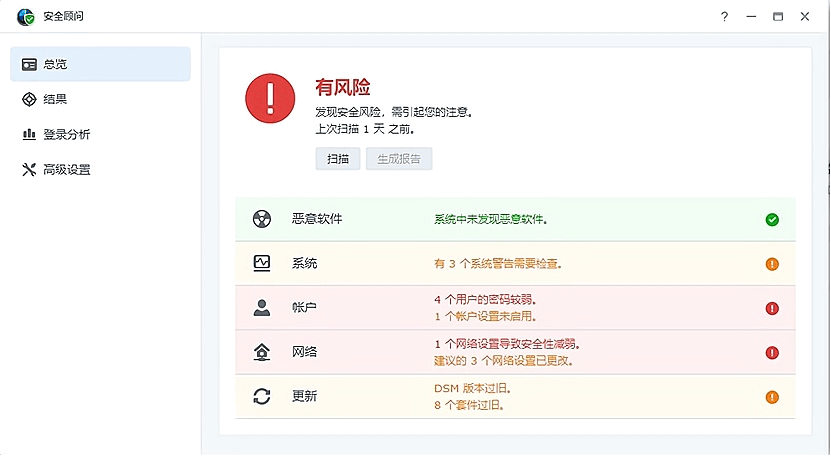This screenshot has width=831, height=458.
Task: Start a scan with 扫描 button
Action: tap(338, 158)
